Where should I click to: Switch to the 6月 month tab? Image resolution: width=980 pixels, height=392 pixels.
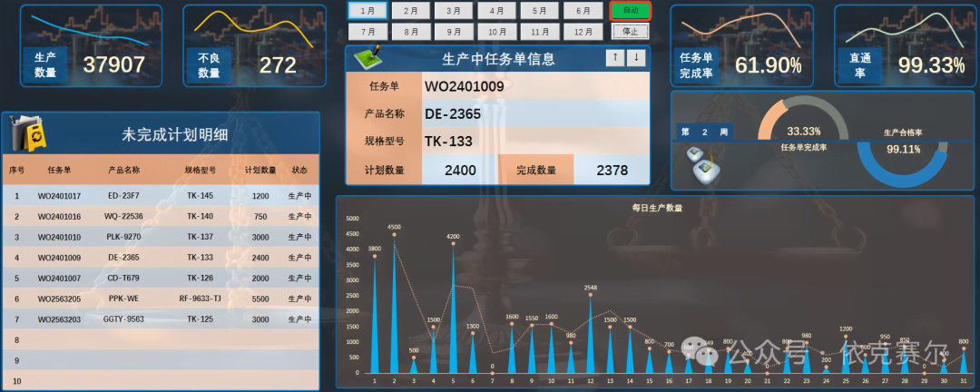pyautogui.click(x=583, y=11)
